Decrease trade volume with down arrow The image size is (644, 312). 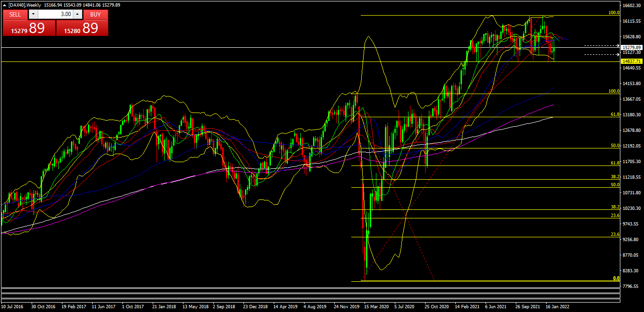tap(33, 14)
